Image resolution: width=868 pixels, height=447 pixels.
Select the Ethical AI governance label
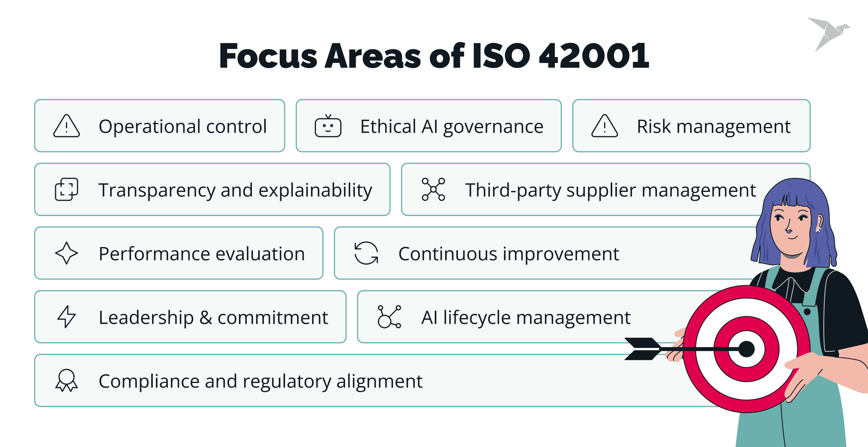(x=452, y=126)
